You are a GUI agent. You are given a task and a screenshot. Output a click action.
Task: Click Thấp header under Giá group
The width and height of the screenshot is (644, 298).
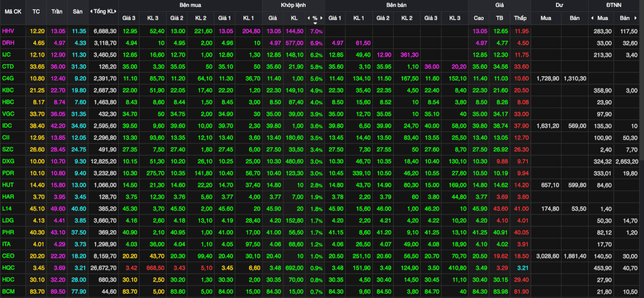click(x=520, y=18)
